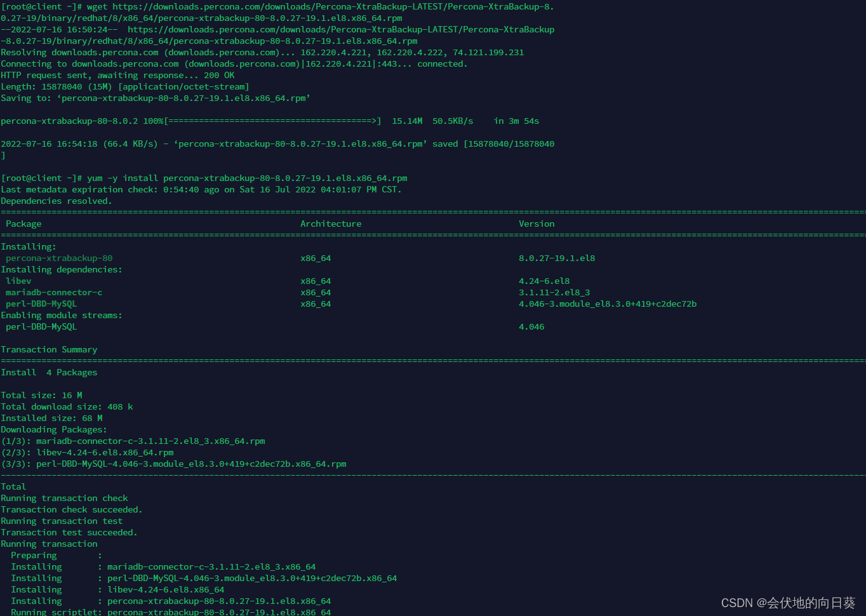Click the 'yum -y install' command line
This screenshot has height=616, width=866.
tap(204, 178)
